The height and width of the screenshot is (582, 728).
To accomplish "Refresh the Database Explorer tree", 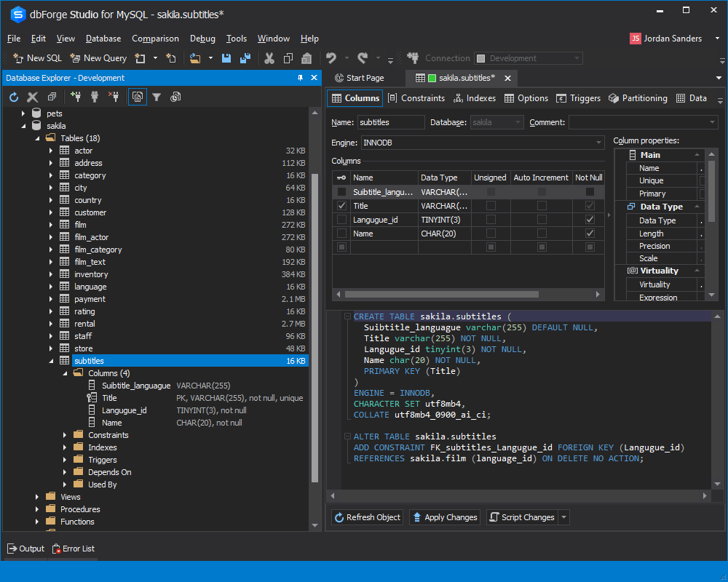I will pos(13,97).
